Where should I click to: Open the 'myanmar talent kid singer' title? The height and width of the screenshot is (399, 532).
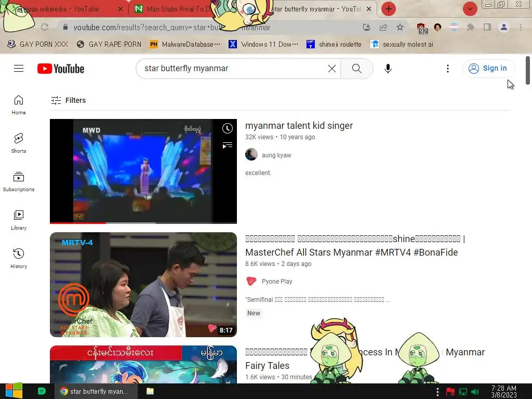[x=299, y=126]
